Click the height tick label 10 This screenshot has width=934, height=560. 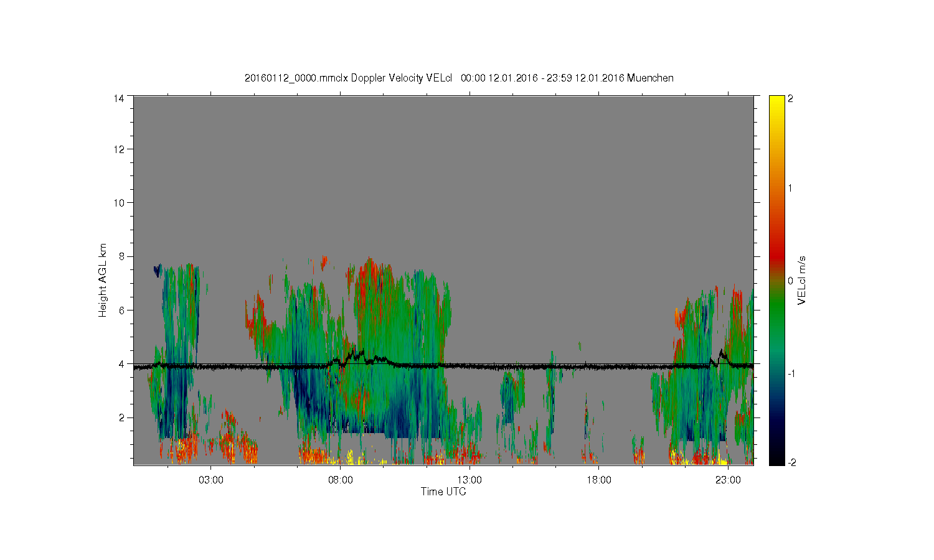pyautogui.click(x=119, y=202)
